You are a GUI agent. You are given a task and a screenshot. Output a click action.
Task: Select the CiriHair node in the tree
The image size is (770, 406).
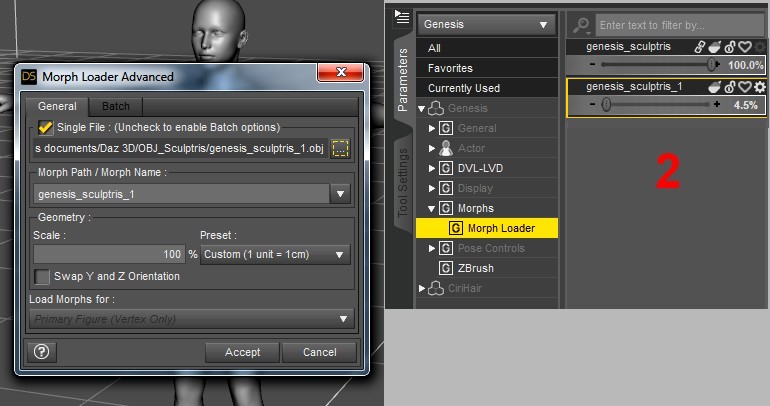click(465, 289)
